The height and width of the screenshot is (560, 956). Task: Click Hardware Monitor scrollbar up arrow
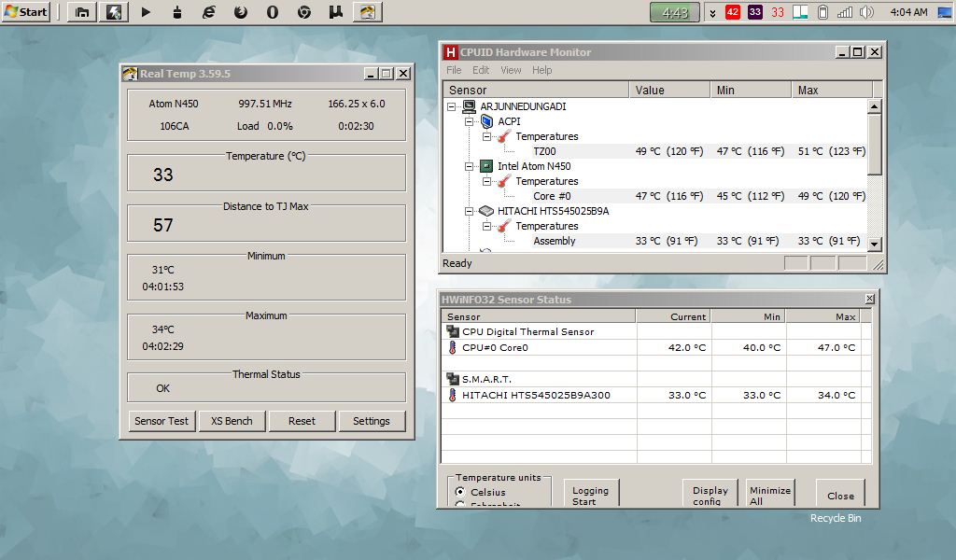tap(874, 106)
